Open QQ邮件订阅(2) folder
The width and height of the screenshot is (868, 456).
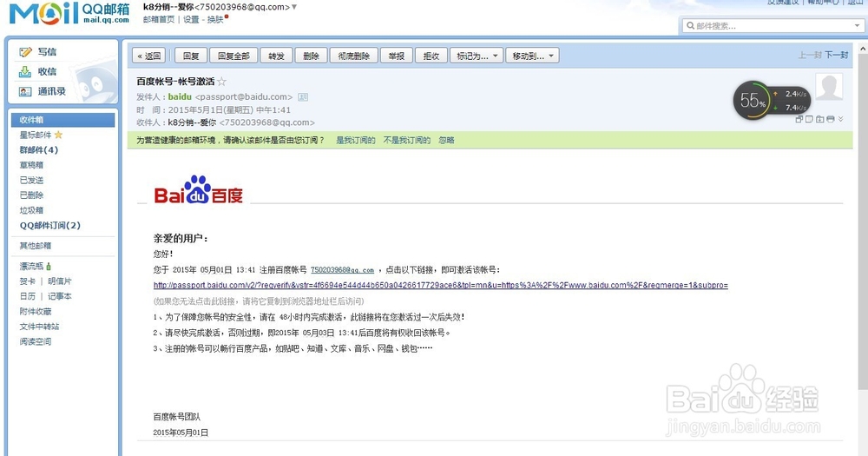(50, 226)
